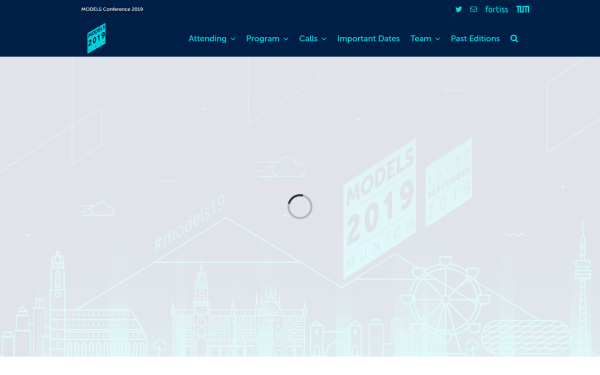Image resolution: width=600 pixels, height=375 pixels.
Task: Select the Team menu label
Action: 421,39
